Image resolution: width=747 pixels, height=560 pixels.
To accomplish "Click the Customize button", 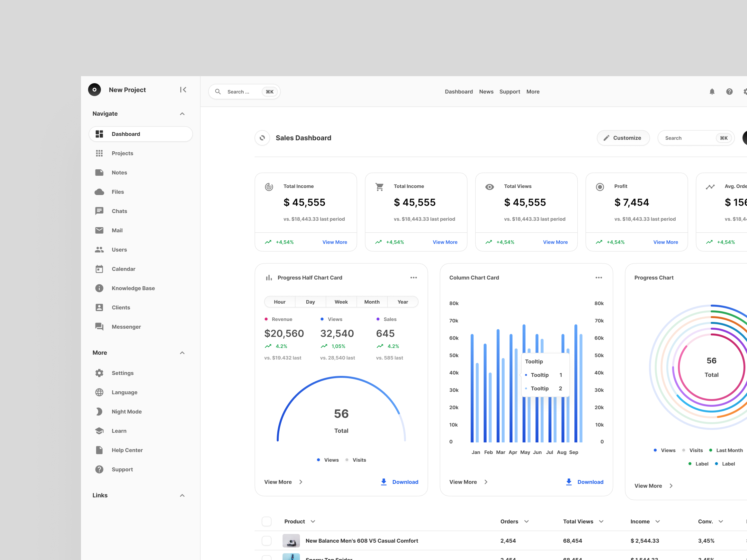I will coord(623,138).
